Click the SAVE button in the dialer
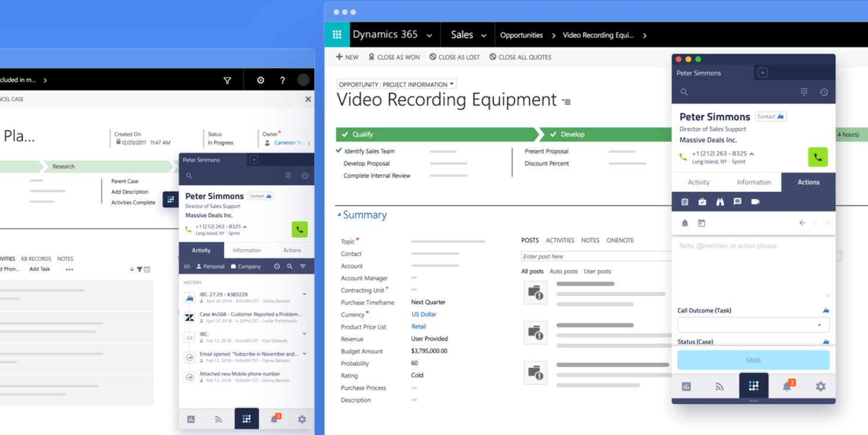Image resolution: width=868 pixels, height=435 pixels. 753,360
